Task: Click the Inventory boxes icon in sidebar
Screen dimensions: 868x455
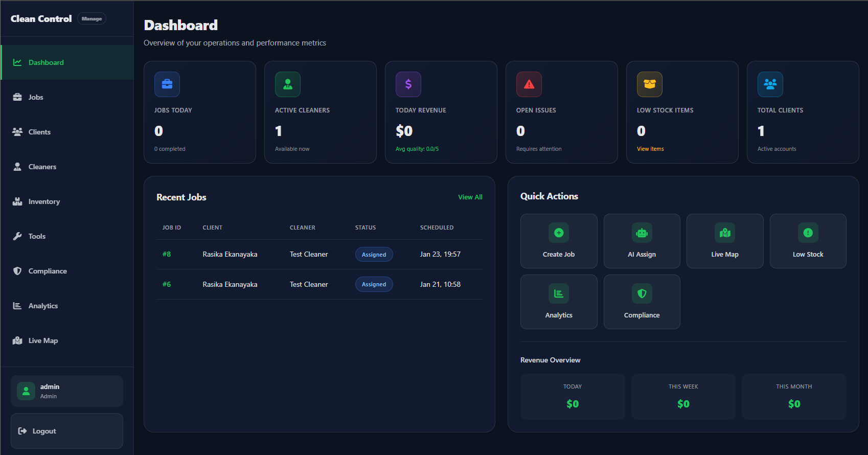Action: (x=17, y=201)
